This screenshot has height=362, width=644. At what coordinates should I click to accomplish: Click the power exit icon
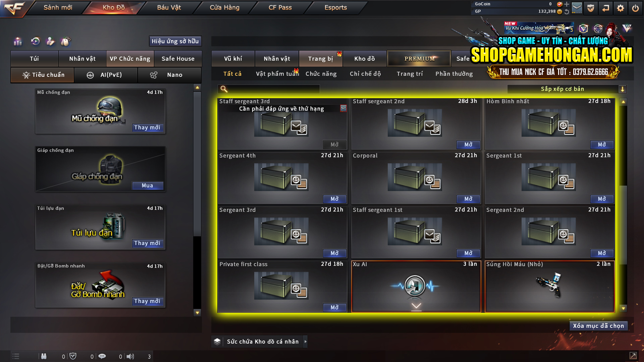tap(635, 8)
